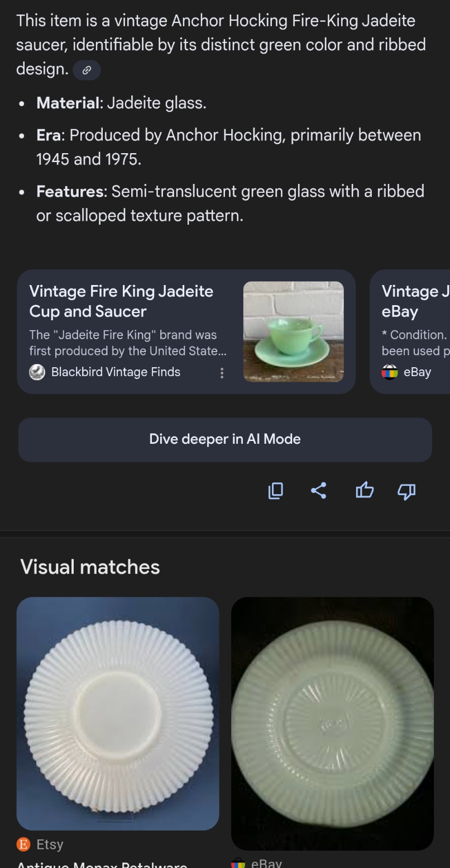Click the source link chip after "design."
The width and height of the screenshot is (450, 868).
click(87, 70)
